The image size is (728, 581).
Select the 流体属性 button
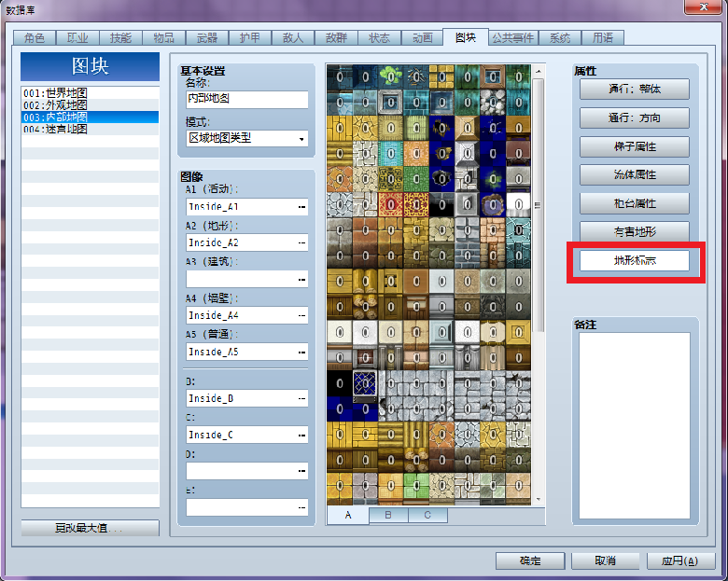pyautogui.click(x=635, y=175)
